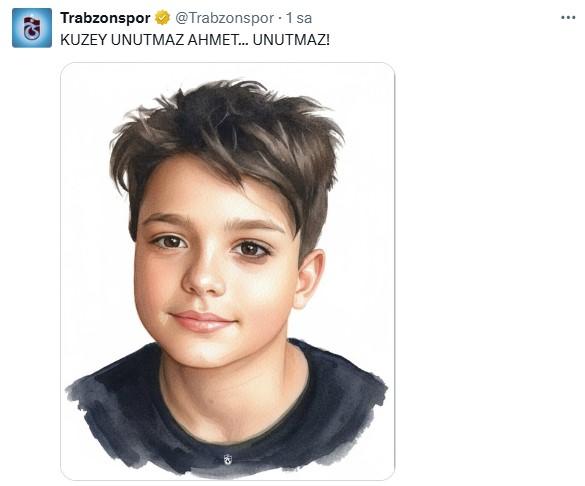Image resolution: width=585 pixels, height=486 pixels.
Task: Visit the @Trabzonspor handle
Action: click(225, 18)
